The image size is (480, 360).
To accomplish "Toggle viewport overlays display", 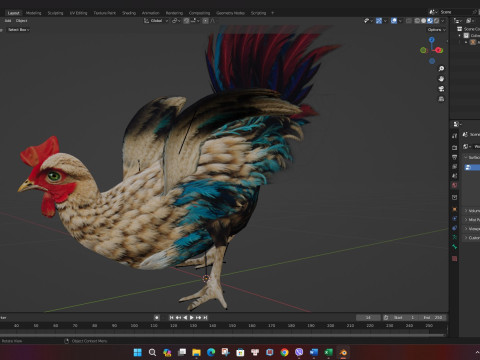I will [394, 21].
